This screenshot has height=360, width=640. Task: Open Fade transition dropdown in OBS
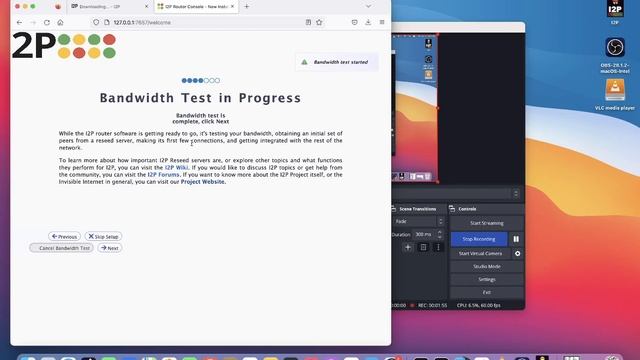418,221
